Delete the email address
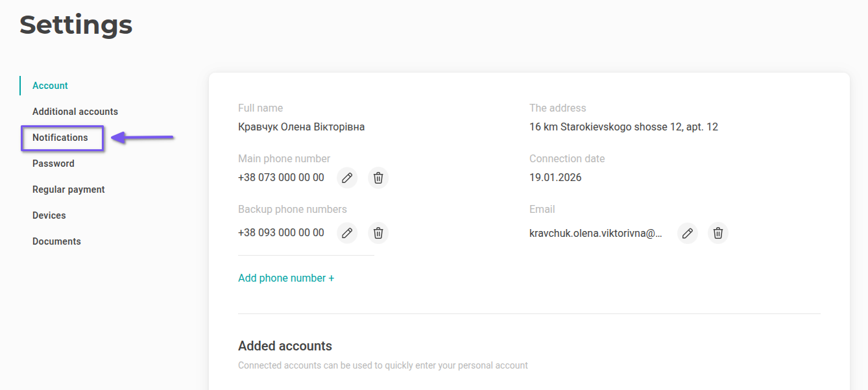The height and width of the screenshot is (390, 868). (x=718, y=233)
